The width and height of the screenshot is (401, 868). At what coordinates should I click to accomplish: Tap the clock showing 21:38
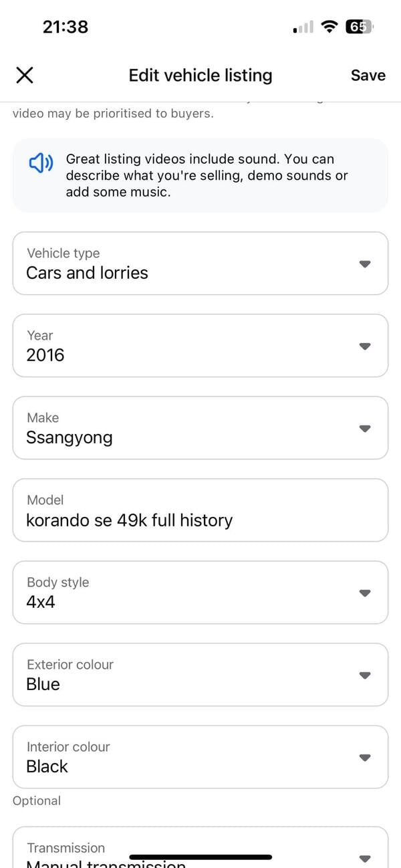pos(65,27)
